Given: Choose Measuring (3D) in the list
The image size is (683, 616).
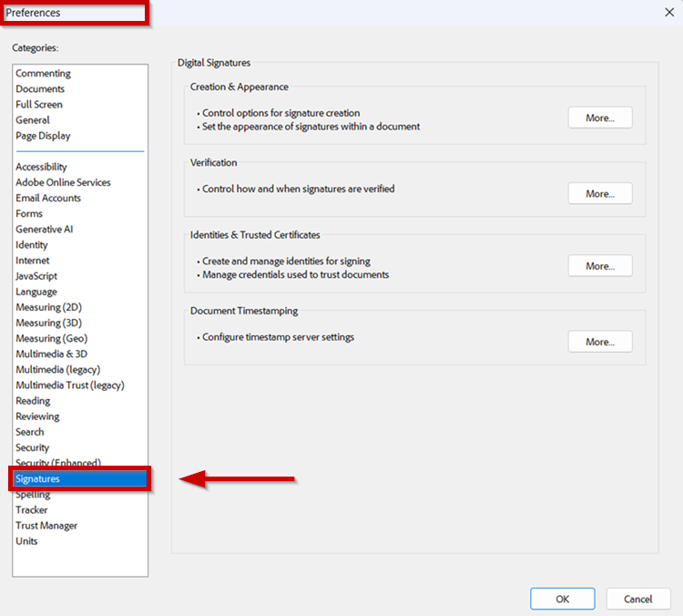Looking at the screenshot, I should coord(48,323).
